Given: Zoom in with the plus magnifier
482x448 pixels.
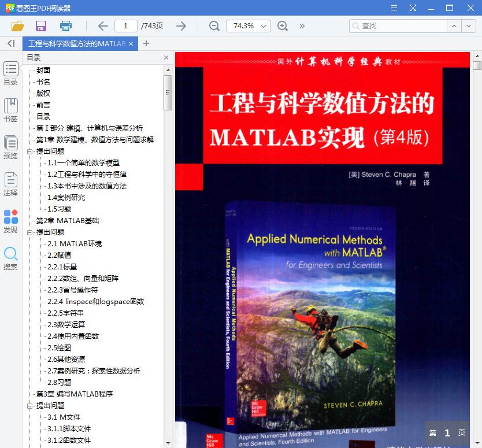Looking at the screenshot, I should pos(282,26).
